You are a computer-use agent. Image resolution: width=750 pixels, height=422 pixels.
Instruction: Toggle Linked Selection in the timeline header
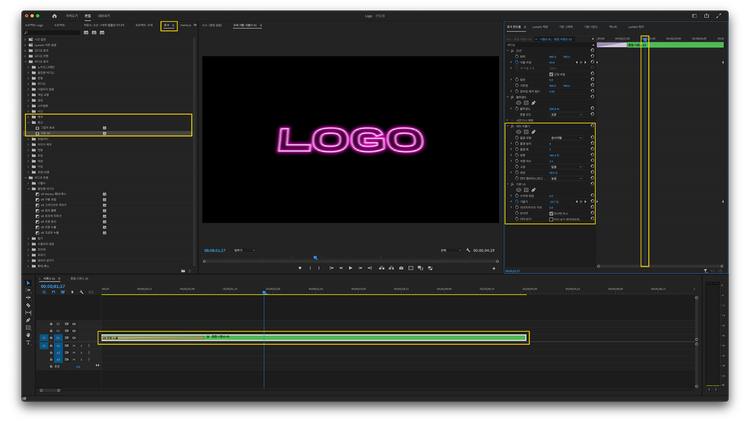coord(63,292)
